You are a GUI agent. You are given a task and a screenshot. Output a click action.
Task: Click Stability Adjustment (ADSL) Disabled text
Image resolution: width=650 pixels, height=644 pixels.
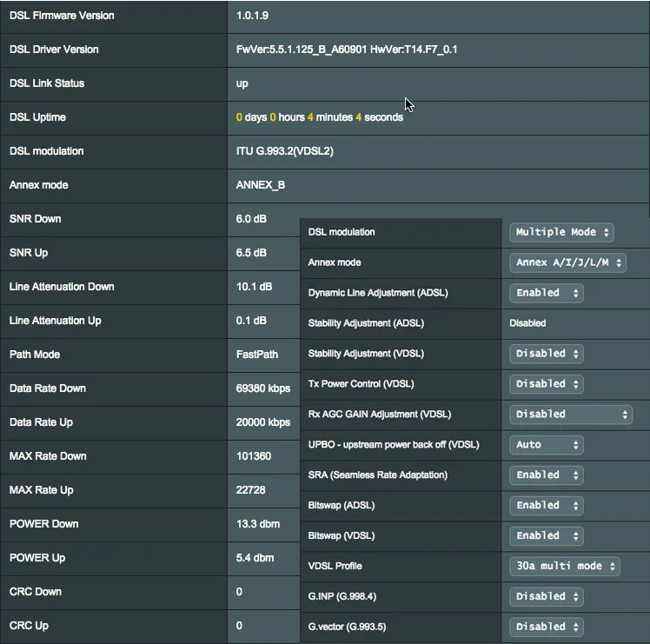pos(527,323)
